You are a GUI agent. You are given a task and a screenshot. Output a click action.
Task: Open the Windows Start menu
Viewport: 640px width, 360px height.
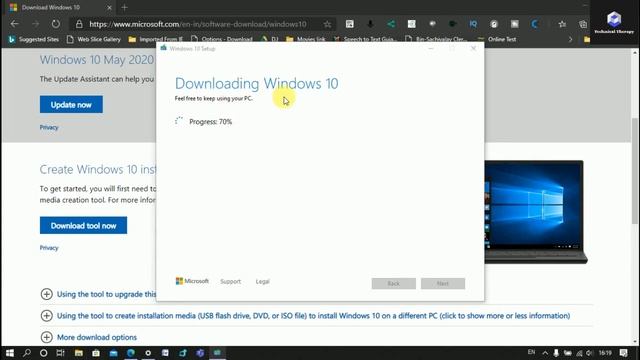10,353
